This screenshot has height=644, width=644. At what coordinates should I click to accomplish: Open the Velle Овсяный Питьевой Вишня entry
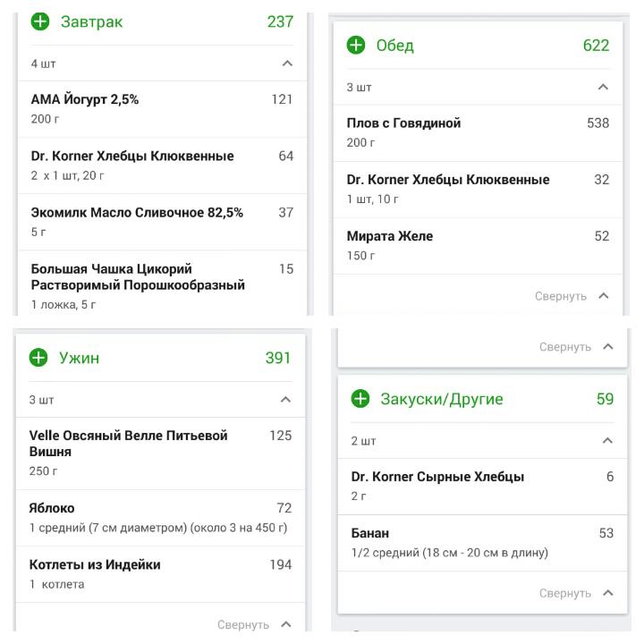click(161, 453)
